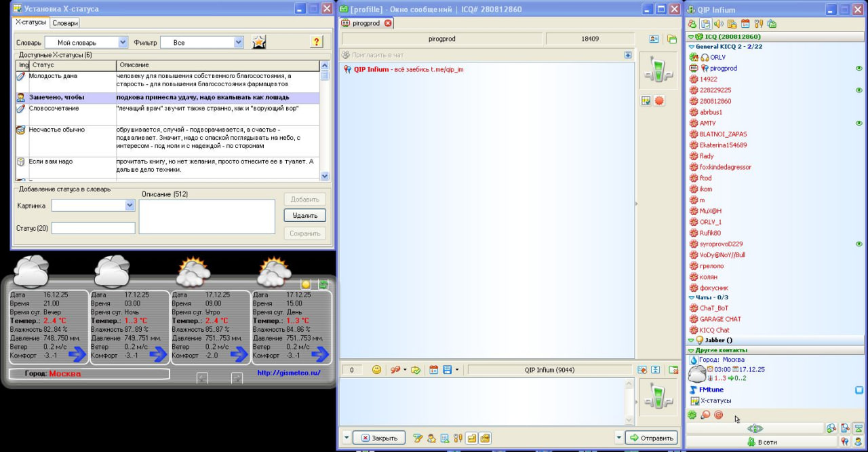Open the gismeteo.ru link in weather widget
The image size is (868, 452).
(x=288, y=373)
